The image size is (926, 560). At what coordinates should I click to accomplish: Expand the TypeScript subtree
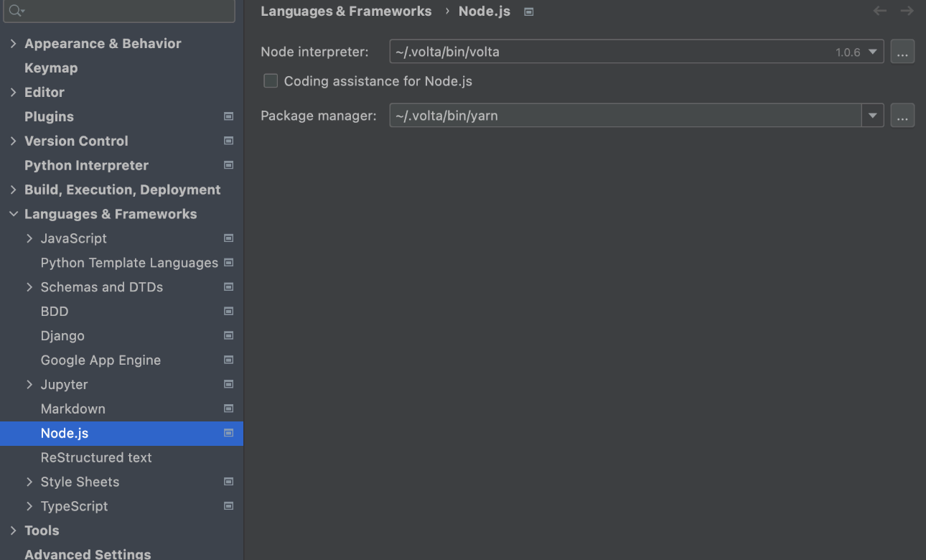point(29,506)
